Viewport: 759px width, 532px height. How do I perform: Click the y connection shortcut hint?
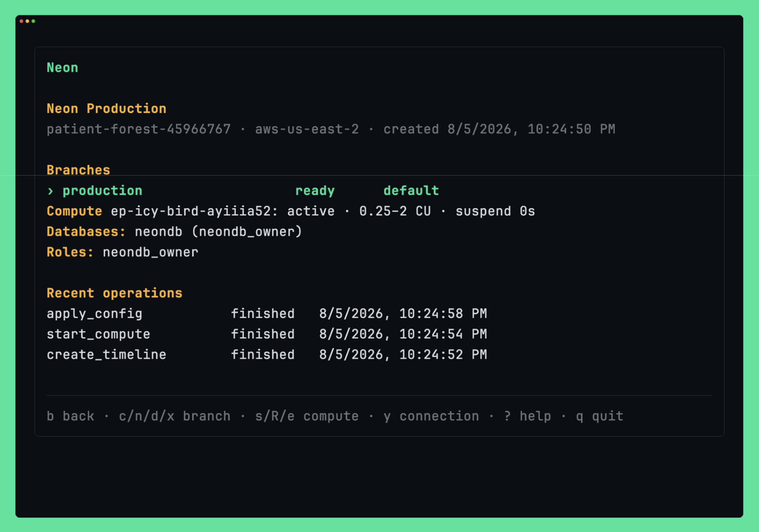(x=431, y=416)
